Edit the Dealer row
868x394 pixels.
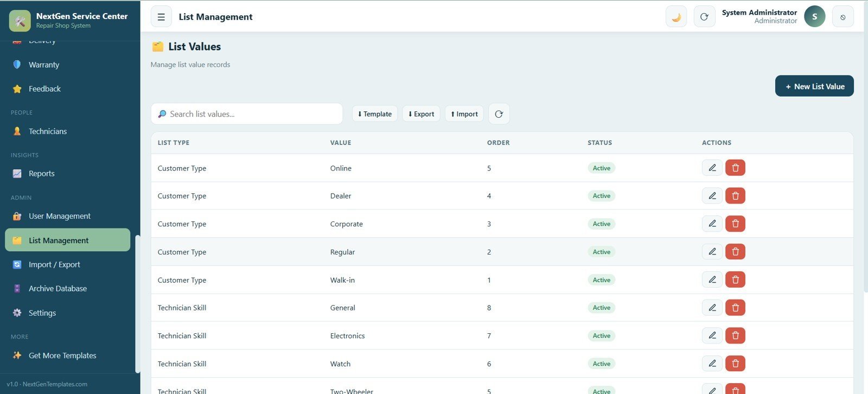pos(712,196)
